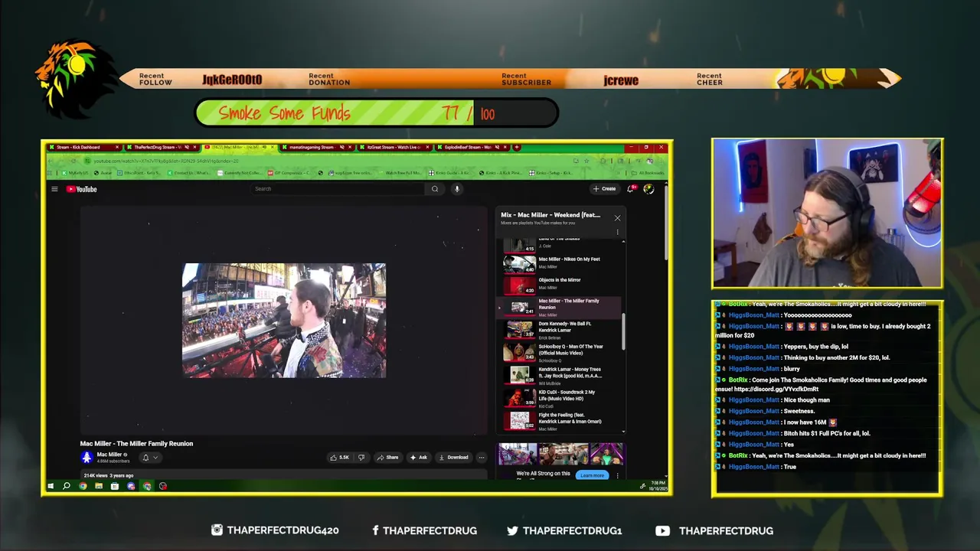Select the active Mac Miller YouTube tab
980x551 pixels.
click(x=238, y=147)
